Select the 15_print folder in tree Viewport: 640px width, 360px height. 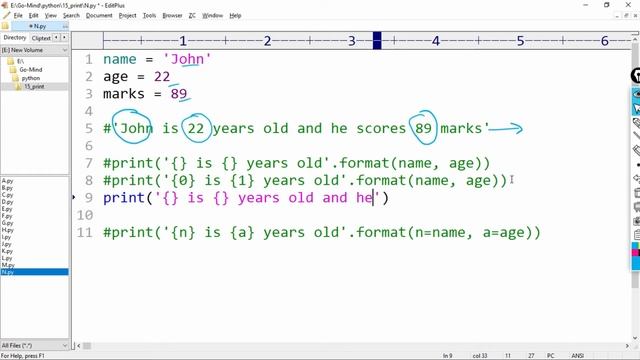tap(31, 87)
